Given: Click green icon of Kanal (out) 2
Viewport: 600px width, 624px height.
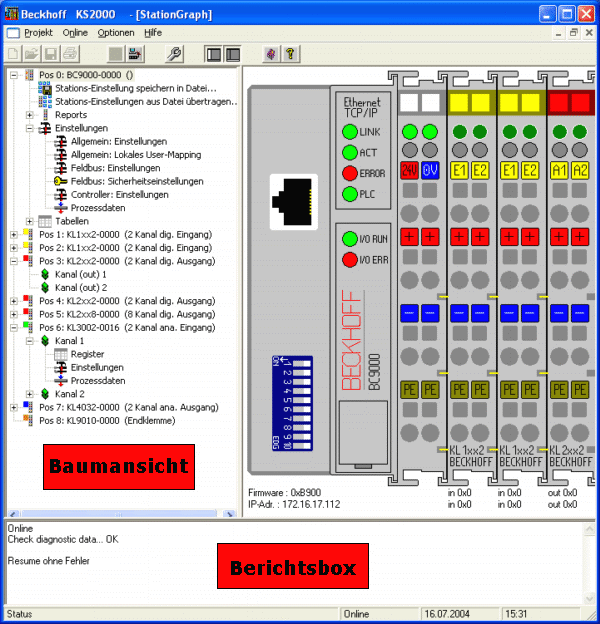Looking at the screenshot, I should point(45,288).
